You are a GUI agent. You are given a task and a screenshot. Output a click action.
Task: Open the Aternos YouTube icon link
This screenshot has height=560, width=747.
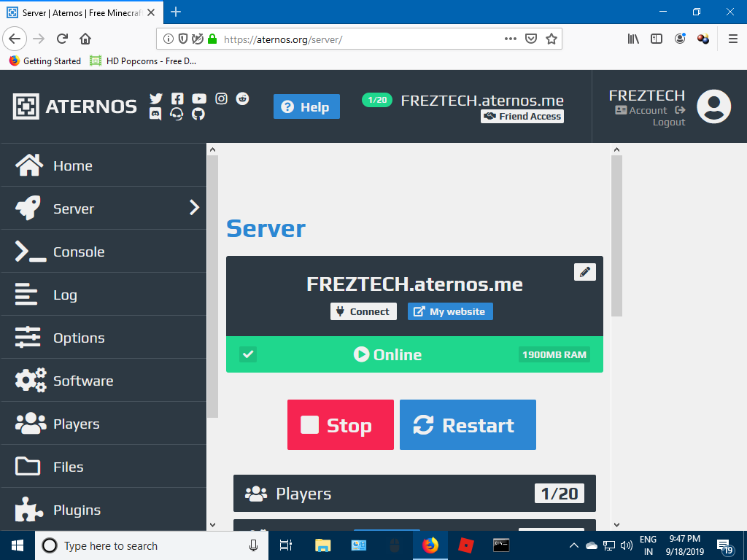point(199,98)
